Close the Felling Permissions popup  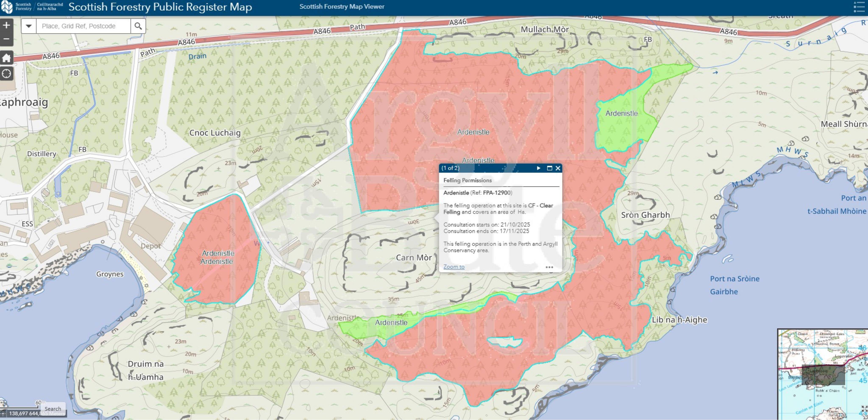click(x=558, y=168)
